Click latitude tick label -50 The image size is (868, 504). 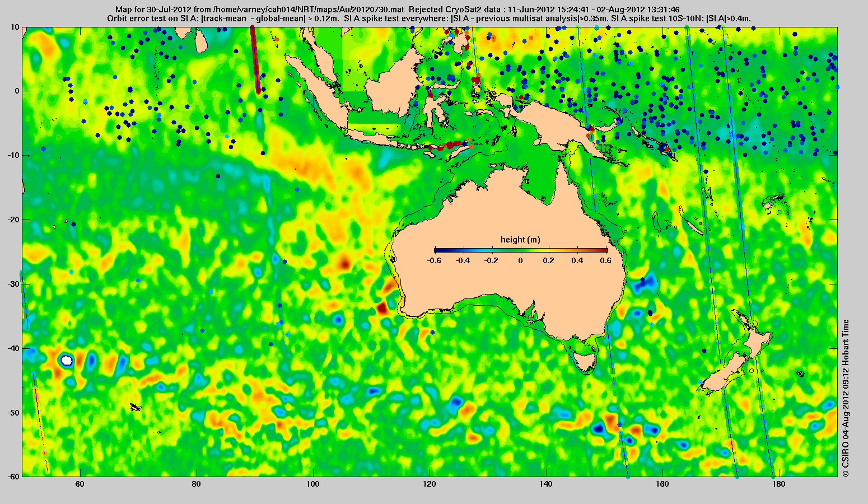point(13,413)
